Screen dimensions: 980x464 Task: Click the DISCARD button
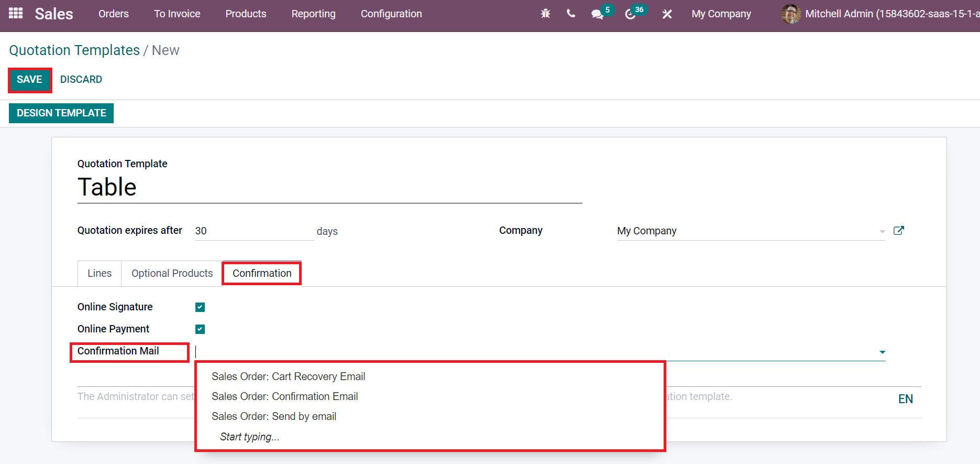(81, 80)
